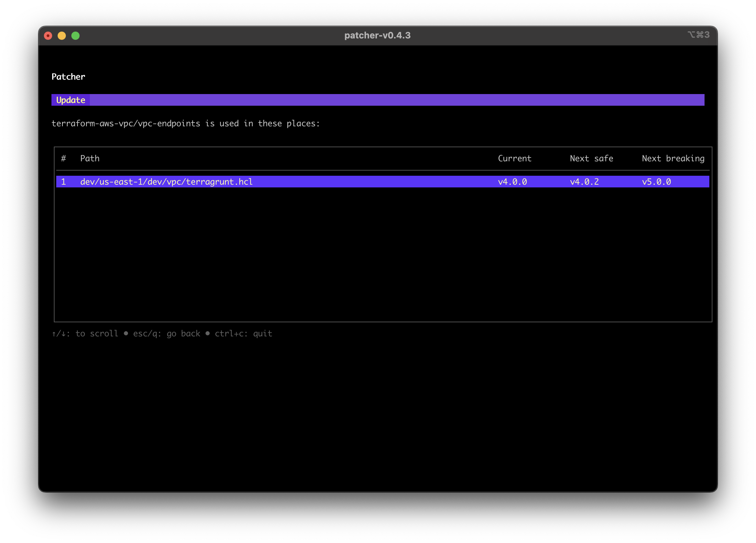Click the esc/q go back hint

pyautogui.click(x=166, y=333)
